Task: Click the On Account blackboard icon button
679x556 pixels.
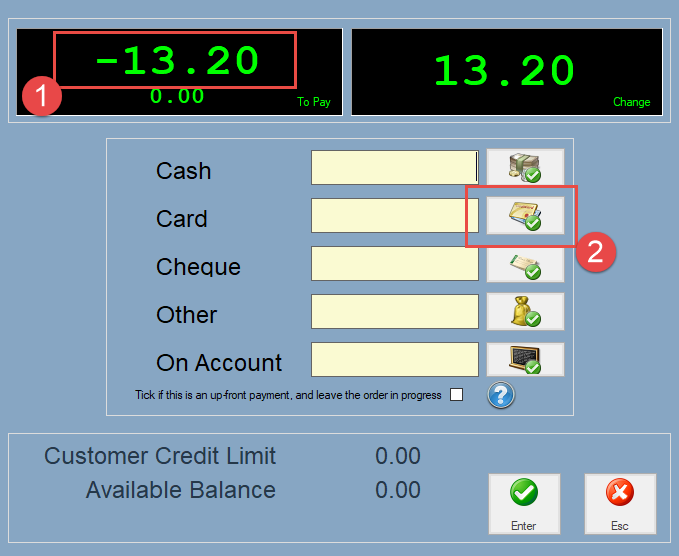Action: (525, 359)
